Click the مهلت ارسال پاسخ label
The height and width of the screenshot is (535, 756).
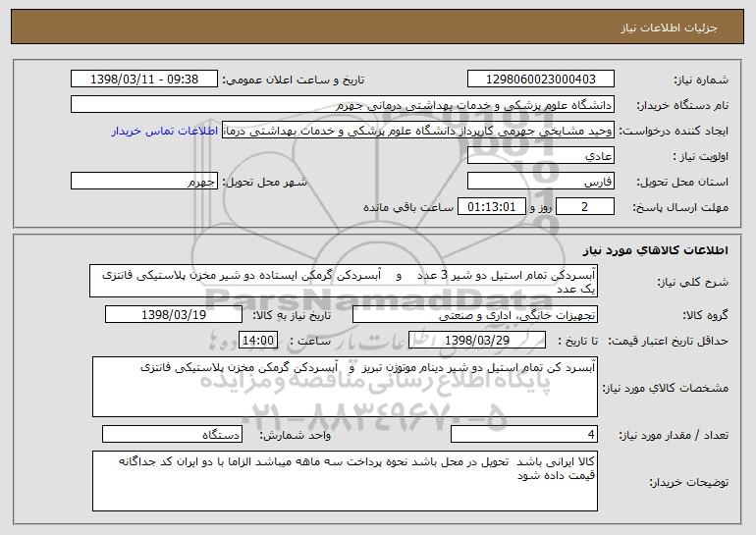click(x=680, y=207)
